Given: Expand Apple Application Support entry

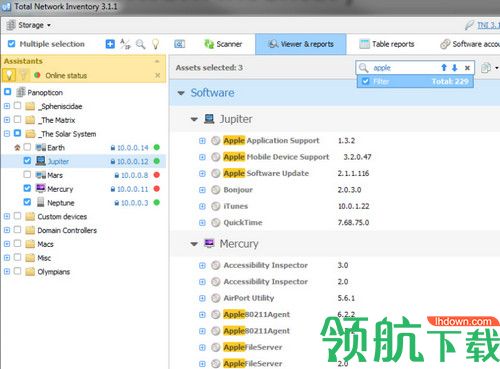Looking at the screenshot, I should [x=202, y=141].
